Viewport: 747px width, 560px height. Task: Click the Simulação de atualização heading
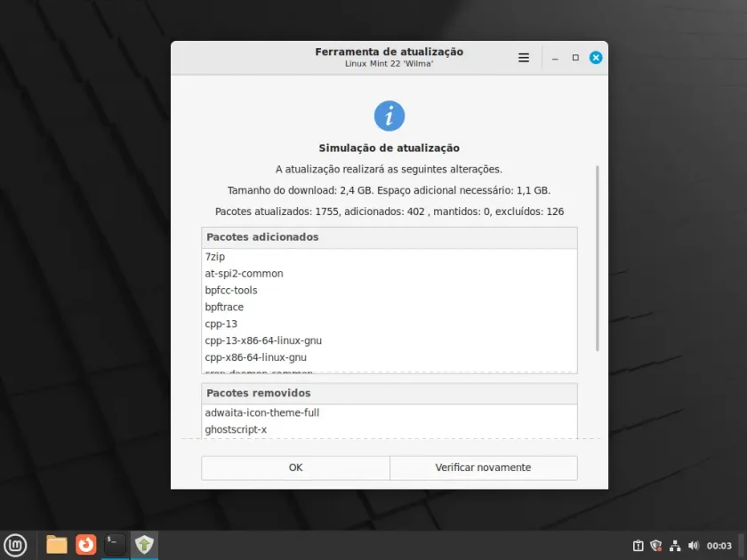[x=390, y=148]
